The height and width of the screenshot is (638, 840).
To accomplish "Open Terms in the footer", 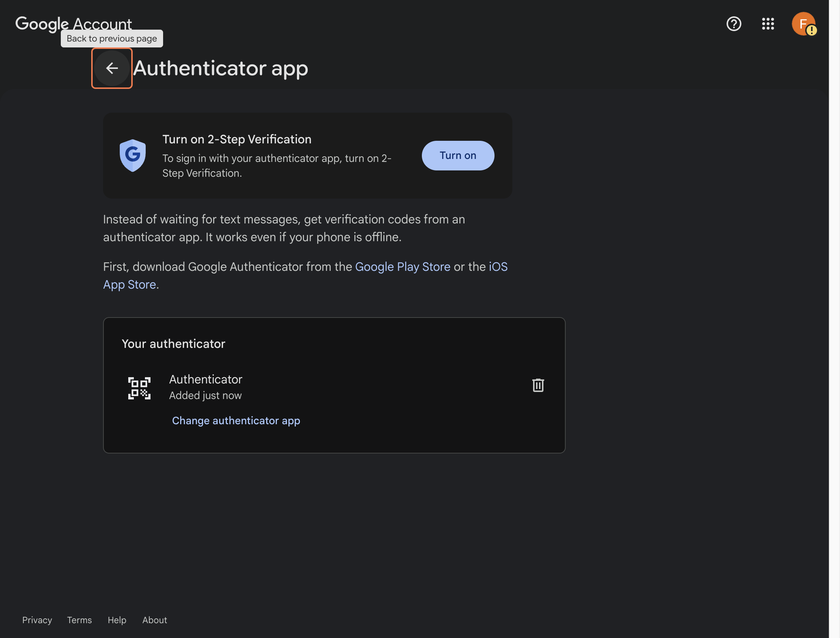I will tap(79, 620).
